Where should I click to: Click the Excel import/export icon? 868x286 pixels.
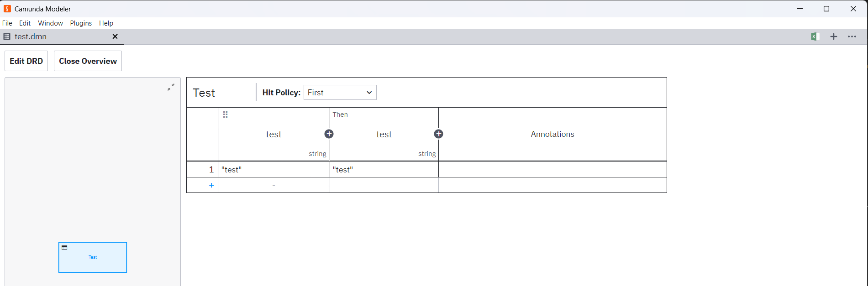click(815, 36)
